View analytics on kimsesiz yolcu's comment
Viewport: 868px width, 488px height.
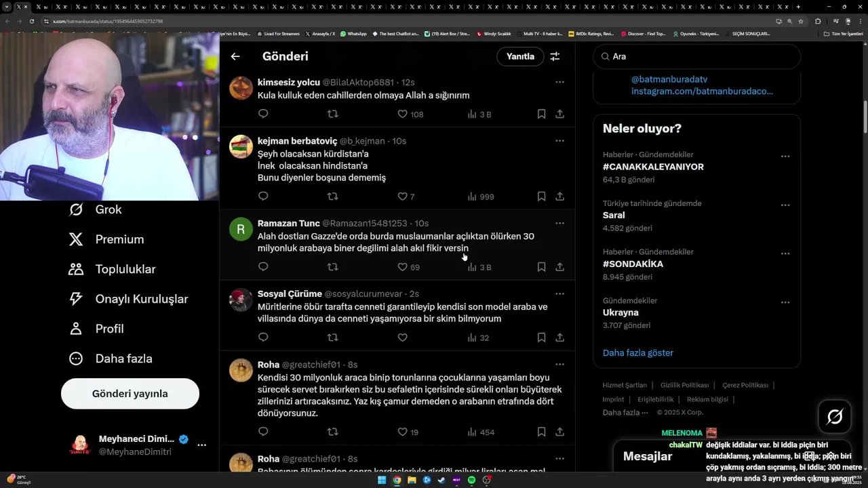pyautogui.click(x=479, y=114)
